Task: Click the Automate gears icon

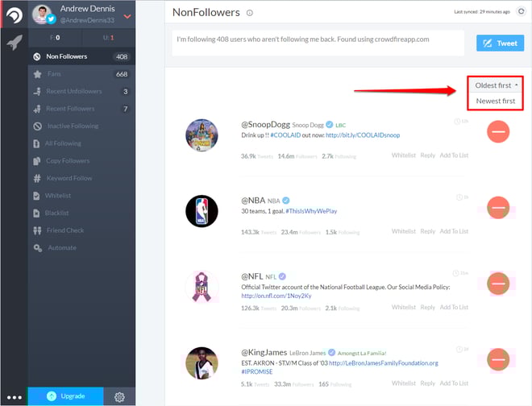Action: click(38, 248)
